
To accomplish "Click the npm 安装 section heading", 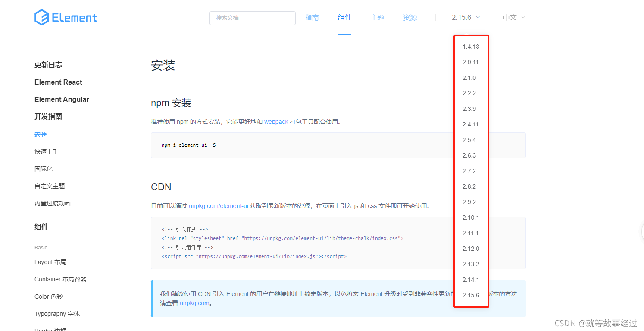I will pyautogui.click(x=171, y=103).
